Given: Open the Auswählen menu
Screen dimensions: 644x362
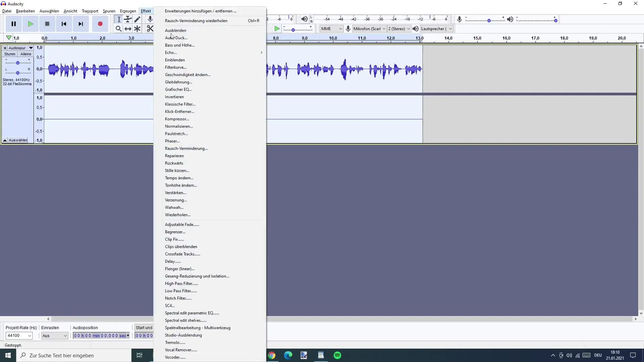Looking at the screenshot, I should tap(49, 11).
